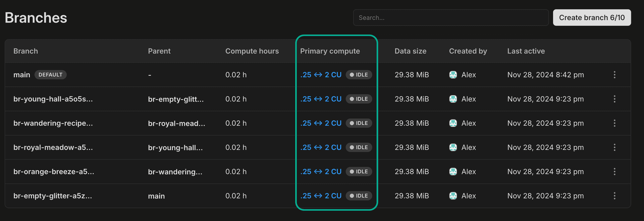The width and height of the screenshot is (644, 221).
Task: Open the three-dot menu for br-empty-glitter branch
Action: tap(614, 196)
